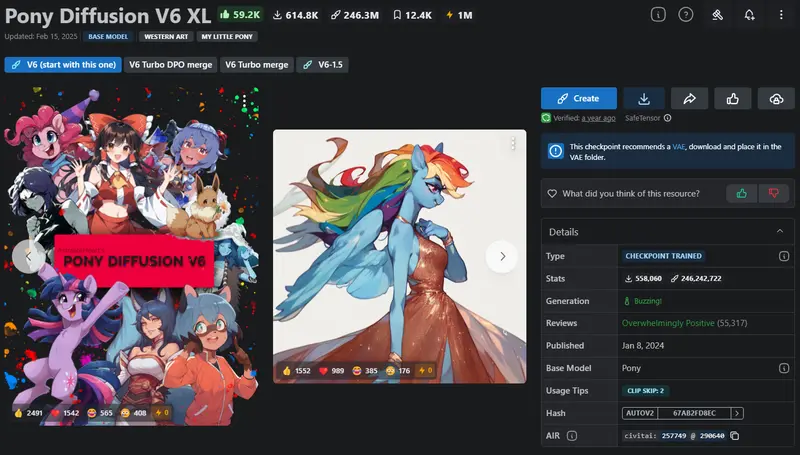Select V6 (start with this one) version
800x455 pixels.
point(63,65)
